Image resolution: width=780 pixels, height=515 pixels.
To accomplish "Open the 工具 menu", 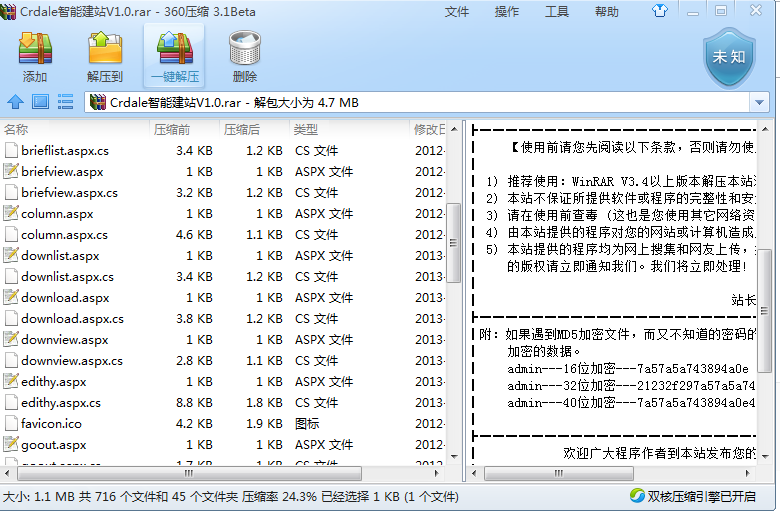I will [557, 11].
